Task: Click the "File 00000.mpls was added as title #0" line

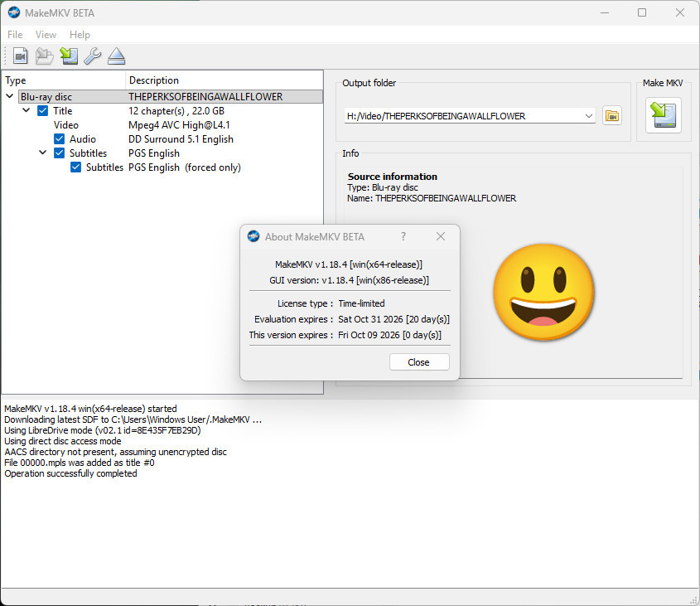Action: click(80, 463)
